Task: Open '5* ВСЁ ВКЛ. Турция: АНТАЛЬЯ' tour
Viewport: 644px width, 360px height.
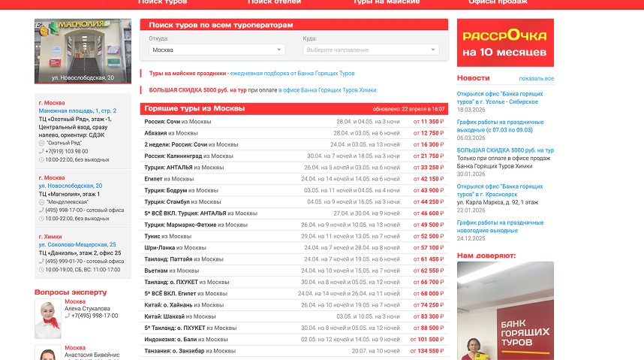Action: [x=294, y=213]
